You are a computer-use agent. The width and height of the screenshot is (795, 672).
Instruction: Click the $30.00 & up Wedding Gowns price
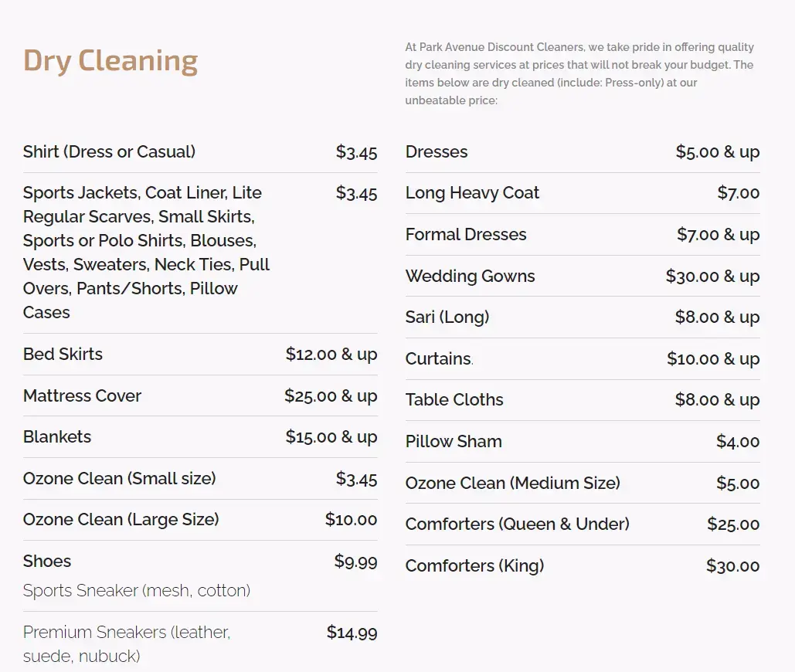(712, 277)
